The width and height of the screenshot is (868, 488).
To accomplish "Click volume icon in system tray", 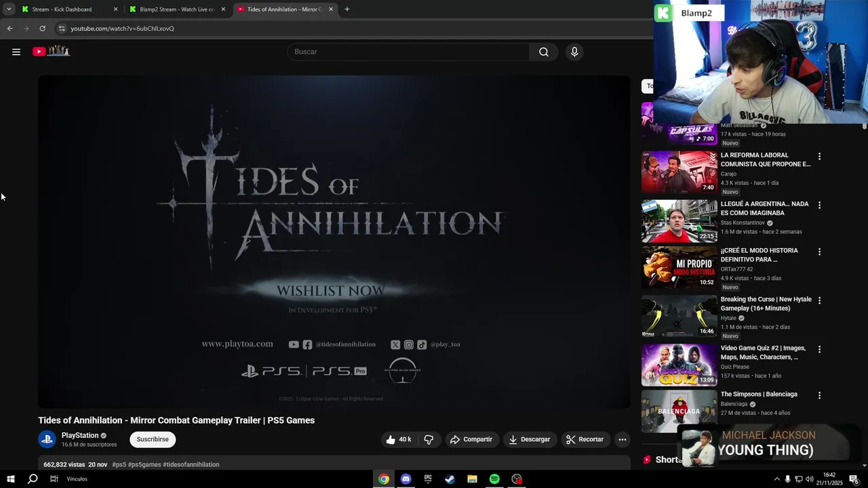I will click(x=810, y=479).
